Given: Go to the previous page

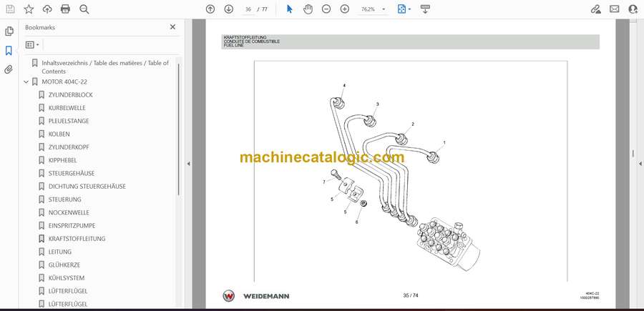Looking at the screenshot, I should (210, 9).
